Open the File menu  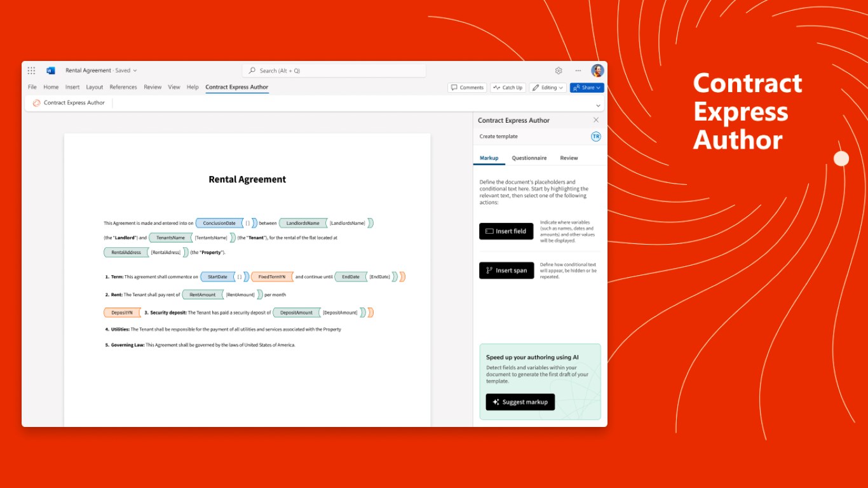pos(32,87)
